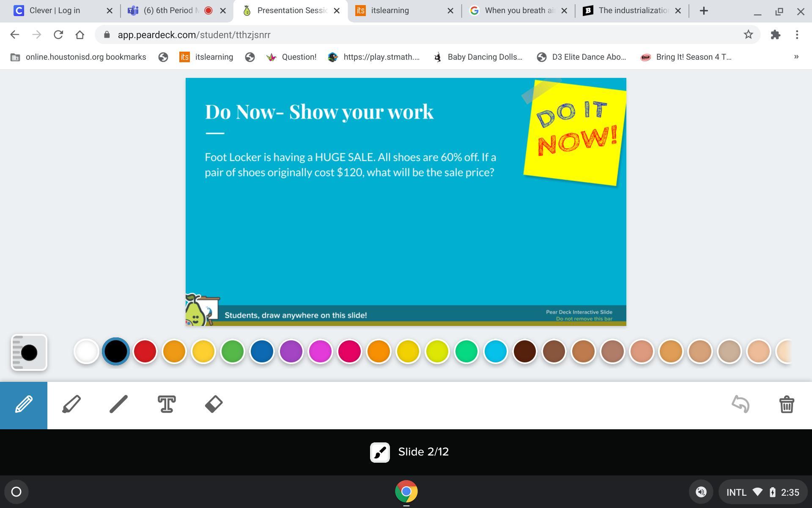The height and width of the screenshot is (508, 812).
Task: Choose the green color swatch
Action: pyautogui.click(x=233, y=351)
